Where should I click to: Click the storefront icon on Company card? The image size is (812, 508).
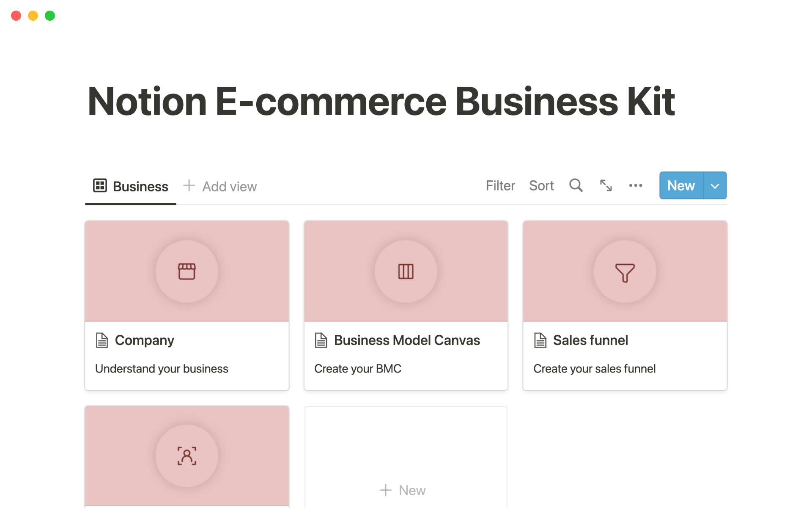pyautogui.click(x=187, y=271)
